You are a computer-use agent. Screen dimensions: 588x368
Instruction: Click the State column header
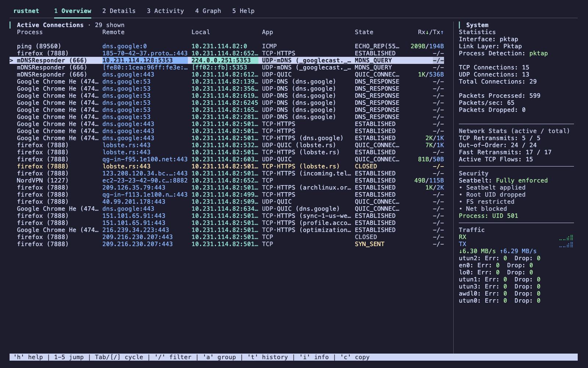[x=364, y=32]
